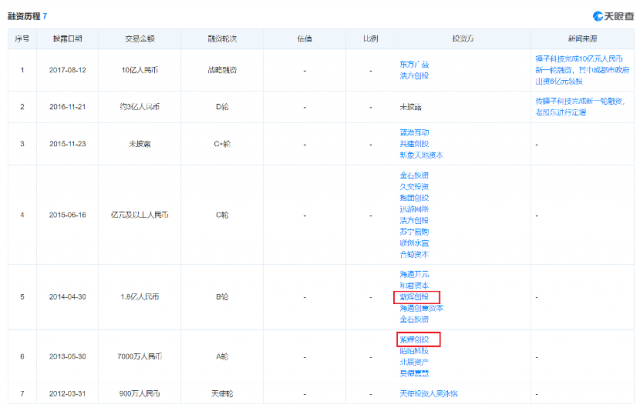Open the 10亿元 strategic financing news link
The image size is (640, 411).
582,70
